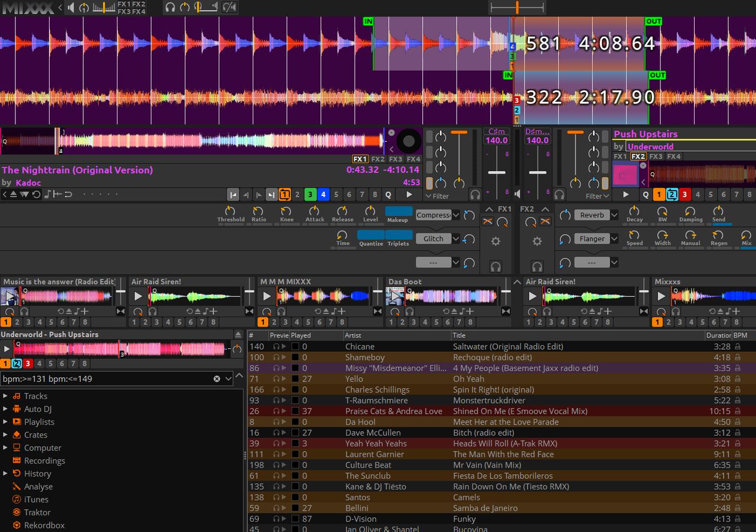Screen dimensions: 756x532
Task: Click the Threshold knob of Compressor
Action: coord(230,211)
